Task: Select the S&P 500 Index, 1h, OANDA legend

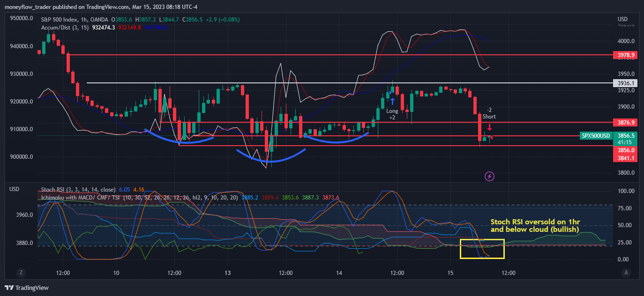Action: tap(75, 20)
